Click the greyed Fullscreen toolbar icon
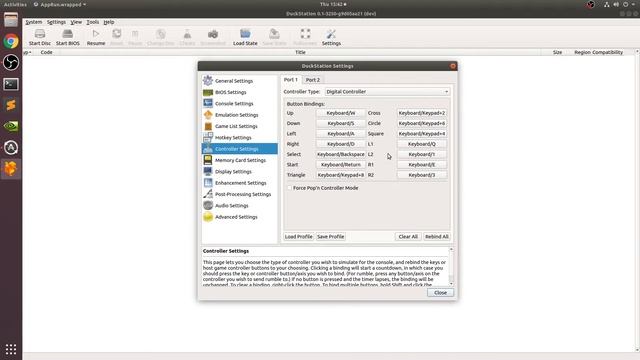This screenshot has height=360, width=640. point(305,34)
